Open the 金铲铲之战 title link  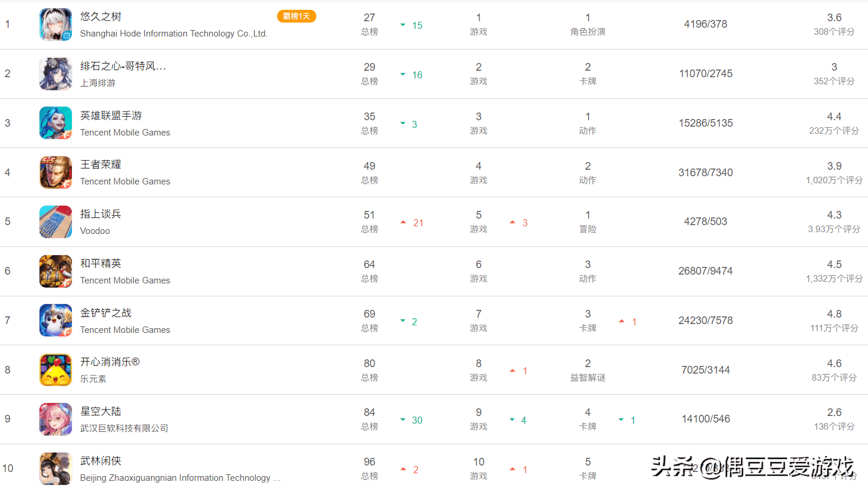[x=106, y=313]
